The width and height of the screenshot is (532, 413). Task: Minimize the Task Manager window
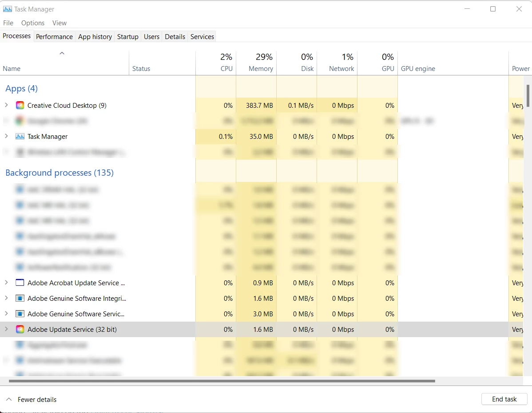click(x=467, y=9)
